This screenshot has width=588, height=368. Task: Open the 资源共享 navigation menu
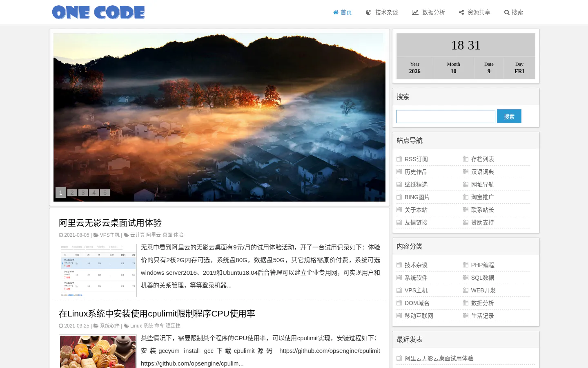pyautogui.click(x=474, y=12)
